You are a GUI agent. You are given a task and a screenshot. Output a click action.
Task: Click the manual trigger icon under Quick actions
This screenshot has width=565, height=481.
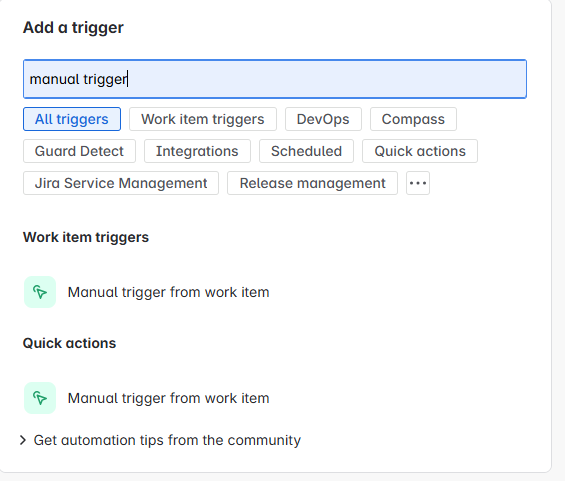[40, 398]
